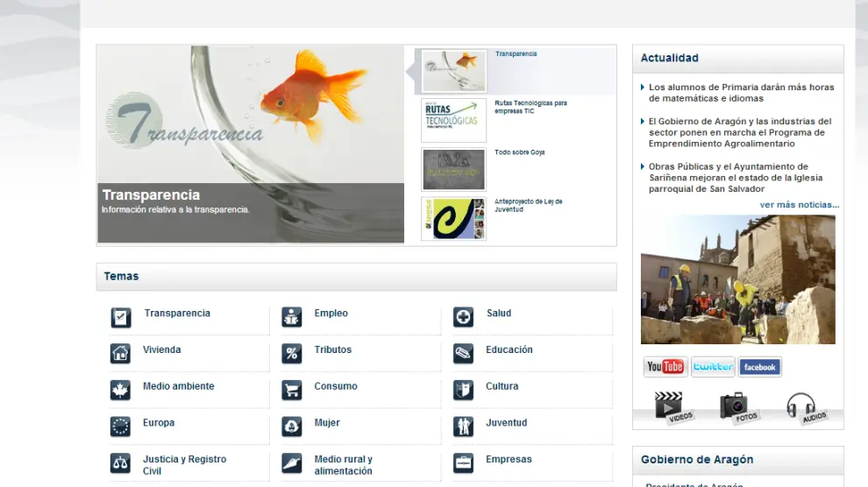Show the Anteproyecto de Ley de Juventud slide
The width and height of the screenshot is (868, 487).
(x=453, y=218)
